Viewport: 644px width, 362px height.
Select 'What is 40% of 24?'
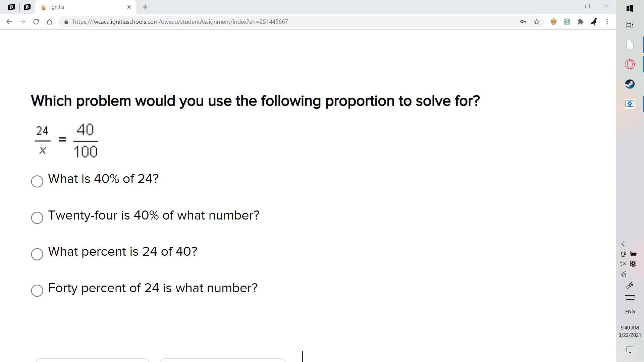click(37, 181)
